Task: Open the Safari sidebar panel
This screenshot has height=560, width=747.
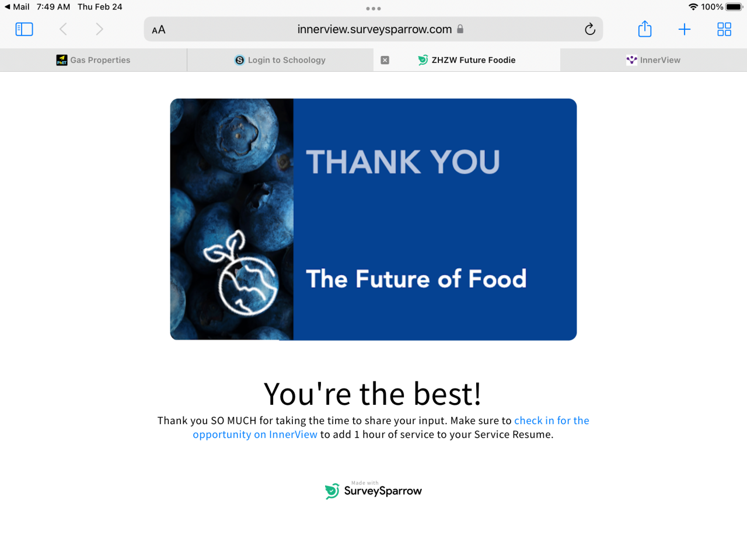Action: 24,29
